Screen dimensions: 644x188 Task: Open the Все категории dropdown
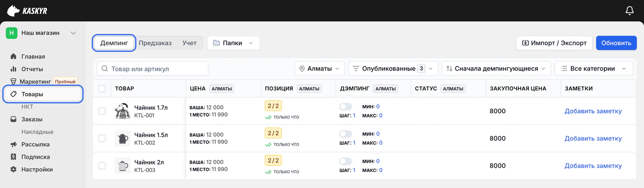tap(593, 69)
